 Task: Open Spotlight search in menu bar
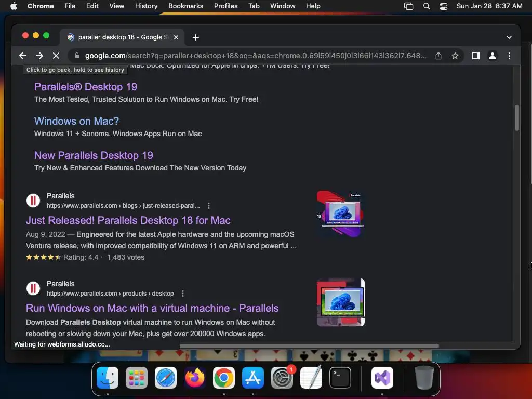point(427,6)
